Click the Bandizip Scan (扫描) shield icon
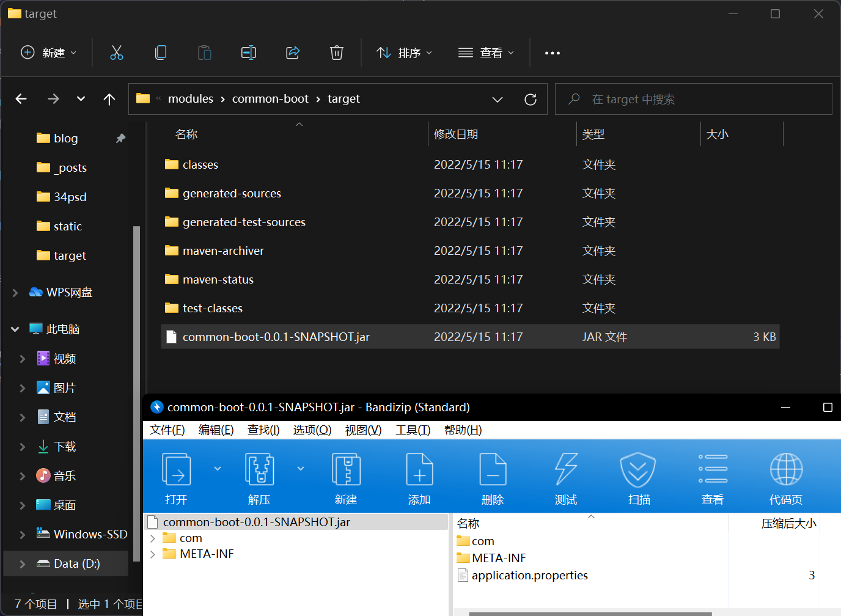Viewport: 841px width, 616px height. [638, 469]
